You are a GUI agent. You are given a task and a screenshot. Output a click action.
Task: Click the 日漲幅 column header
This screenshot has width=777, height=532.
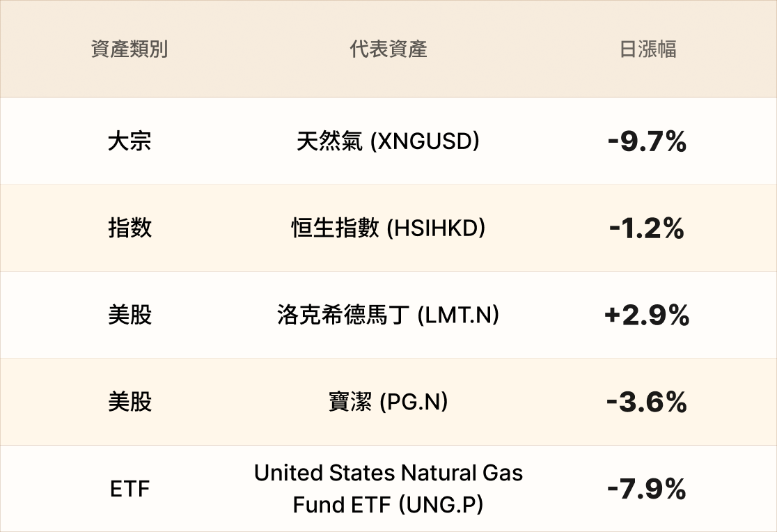(647, 49)
